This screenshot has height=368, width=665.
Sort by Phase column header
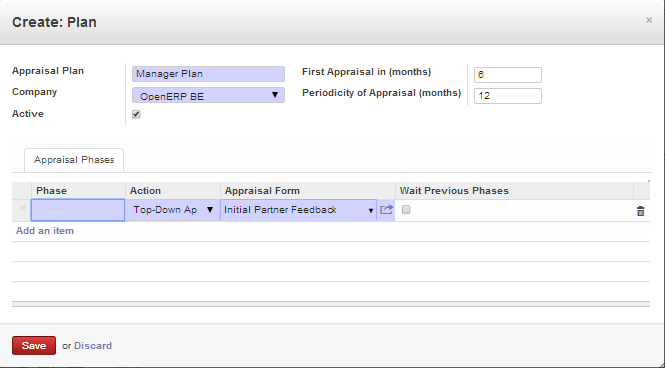point(51,191)
